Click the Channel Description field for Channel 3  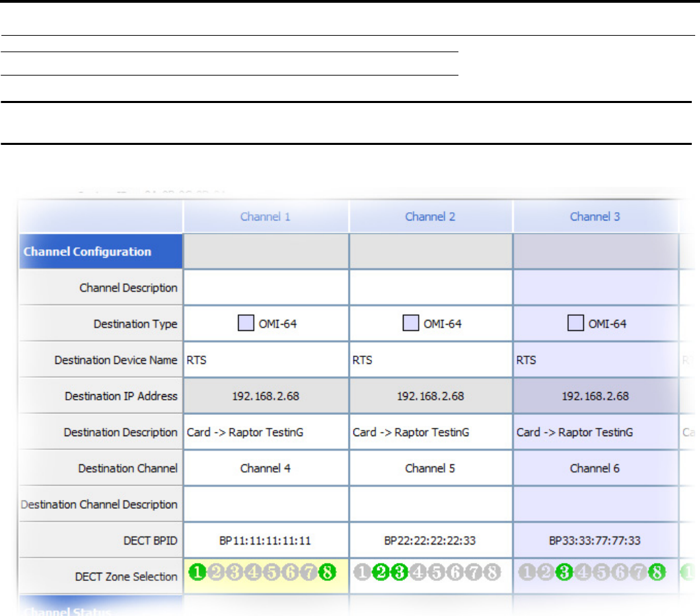click(596, 288)
